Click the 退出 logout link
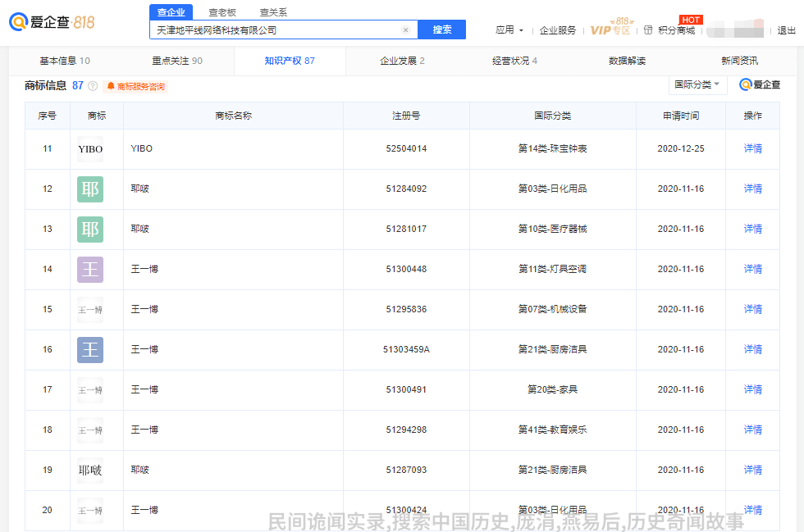Viewport: 804px width, 532px height. 786,30
